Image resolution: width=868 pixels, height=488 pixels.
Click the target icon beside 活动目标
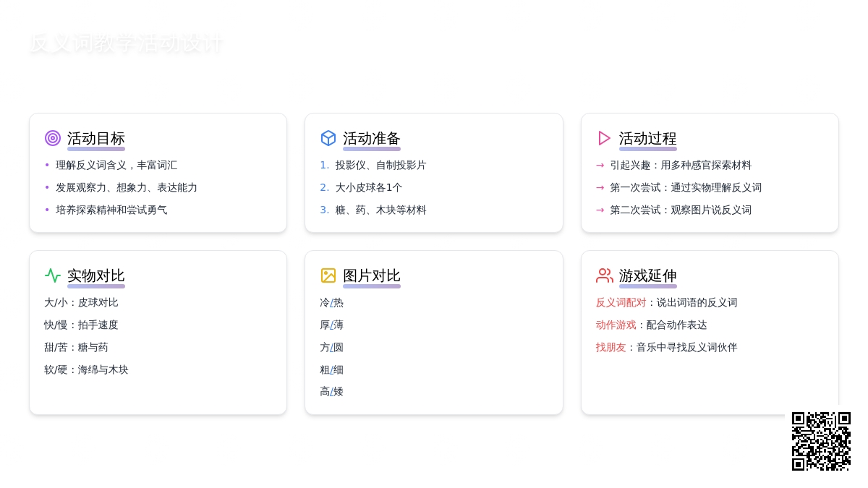coord(53,138)
